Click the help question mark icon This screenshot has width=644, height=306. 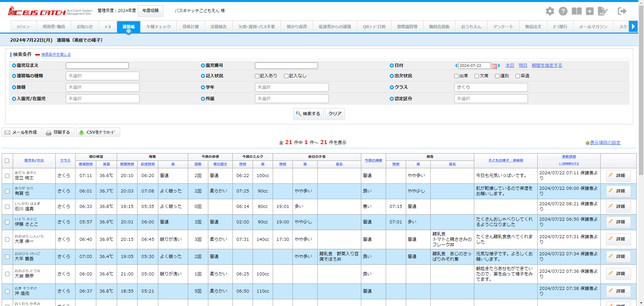[563, 11]
